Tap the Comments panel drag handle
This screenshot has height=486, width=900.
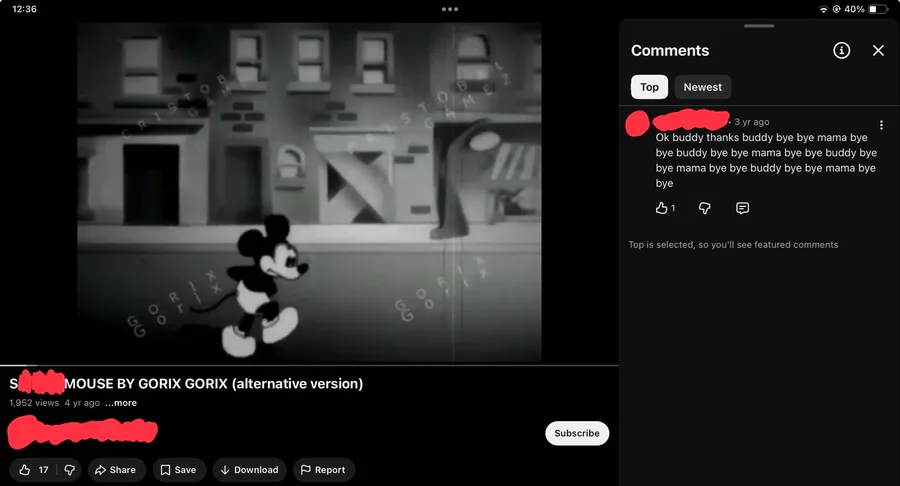click(x=759, y=26)
